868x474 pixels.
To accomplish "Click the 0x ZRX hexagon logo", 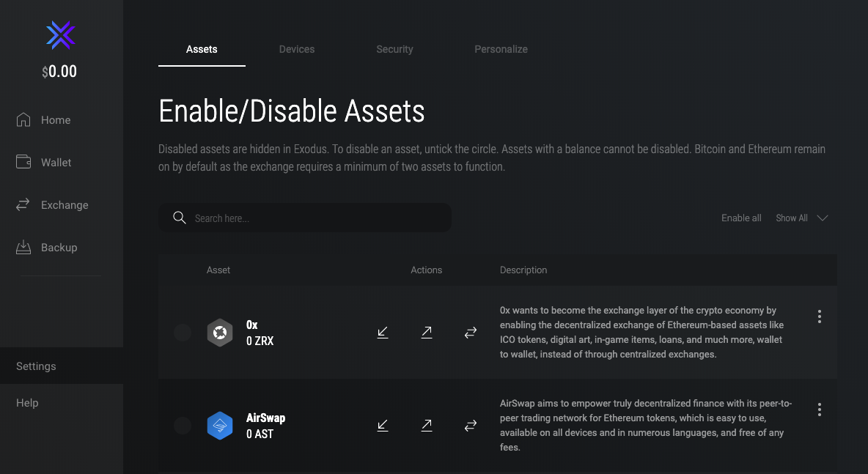I will 220,333.
